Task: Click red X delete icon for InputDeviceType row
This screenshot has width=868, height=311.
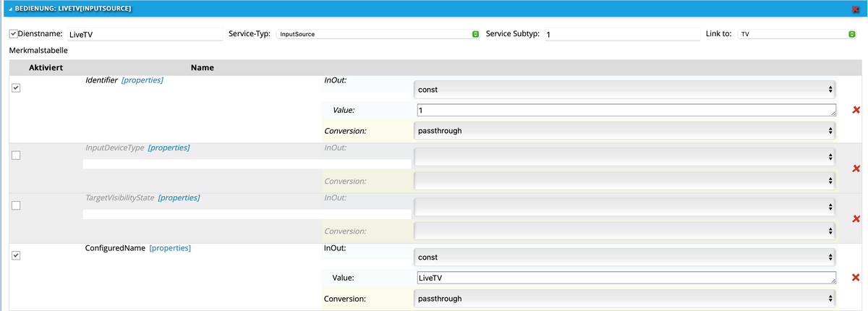Action: pyautogui.click(x=856, y=169)
